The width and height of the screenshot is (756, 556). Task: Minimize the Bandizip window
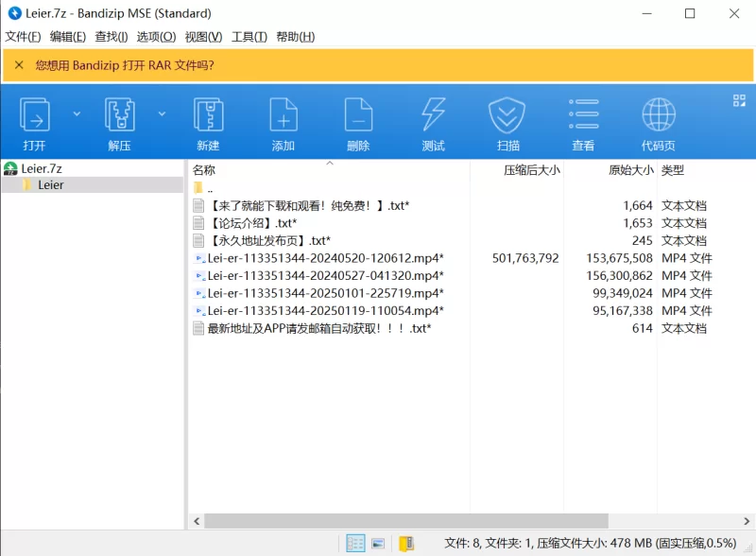(x=646, y=13)
